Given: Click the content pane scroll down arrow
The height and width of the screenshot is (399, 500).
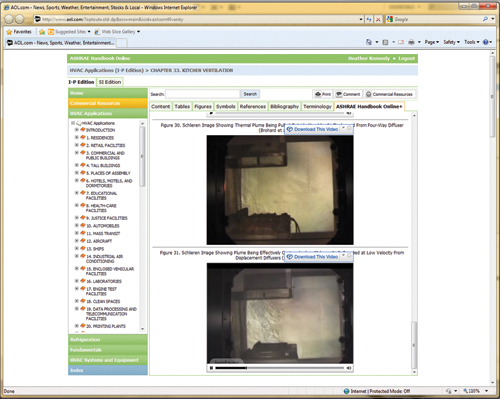Looking at the screenshot, I should click(x=414, y=372).
